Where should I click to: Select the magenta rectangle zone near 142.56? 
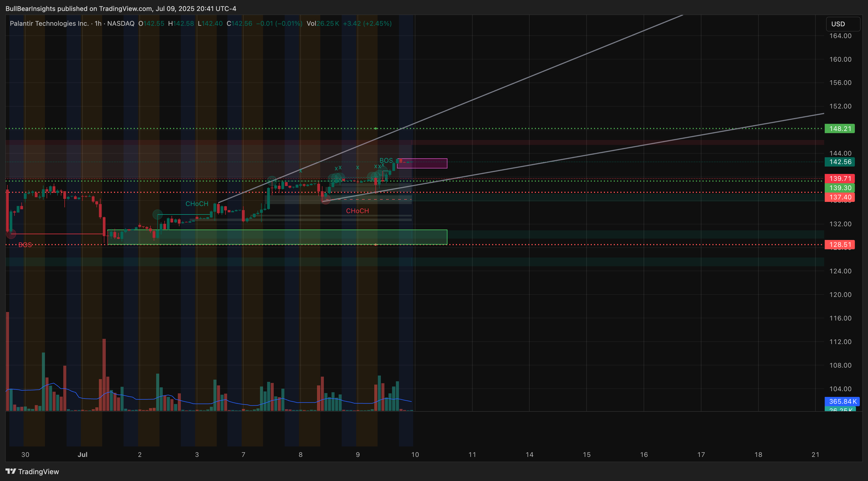pos(422,163)
